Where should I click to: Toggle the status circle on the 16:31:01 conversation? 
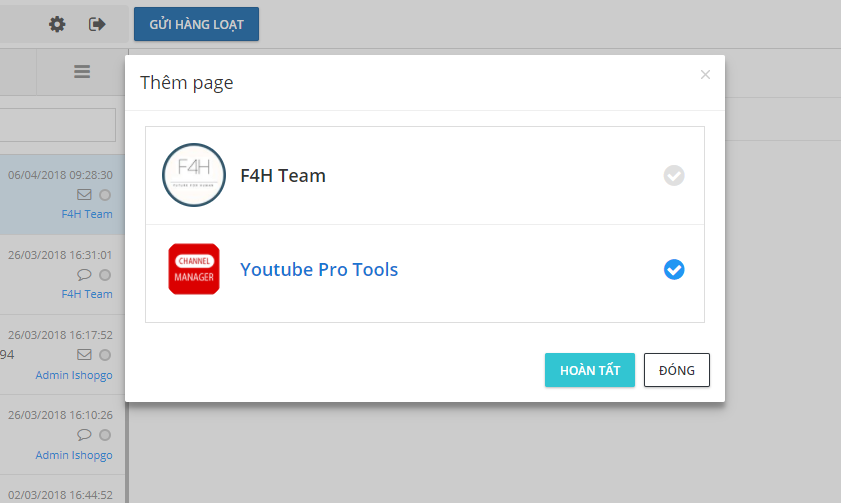(x=105, y=274)
